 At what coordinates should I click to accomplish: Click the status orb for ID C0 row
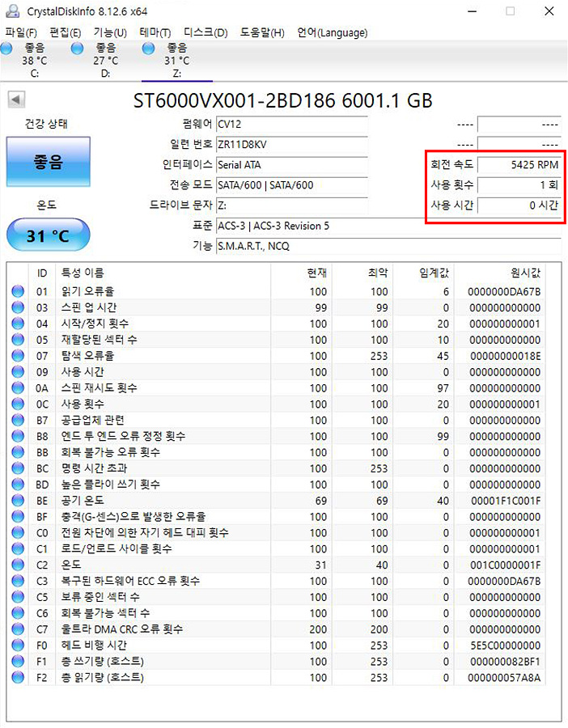click(18, 532)
